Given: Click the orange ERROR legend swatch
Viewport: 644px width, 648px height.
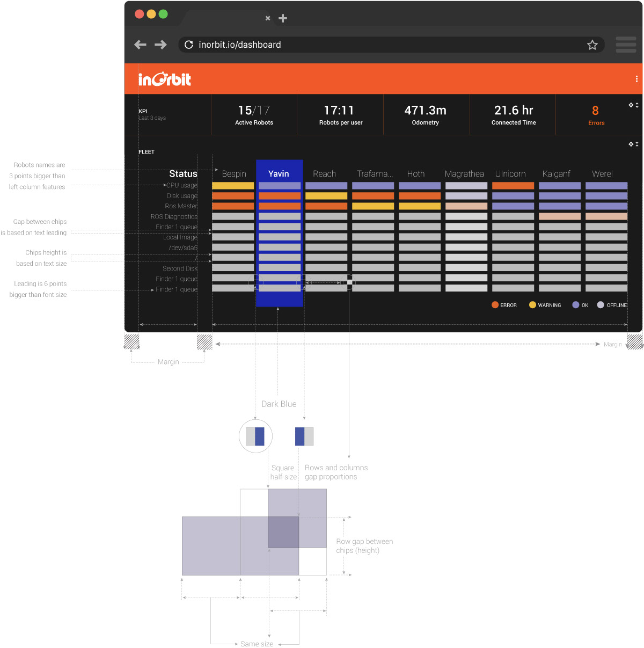Looking at the screenshot, I should click(x=495, y=305).
